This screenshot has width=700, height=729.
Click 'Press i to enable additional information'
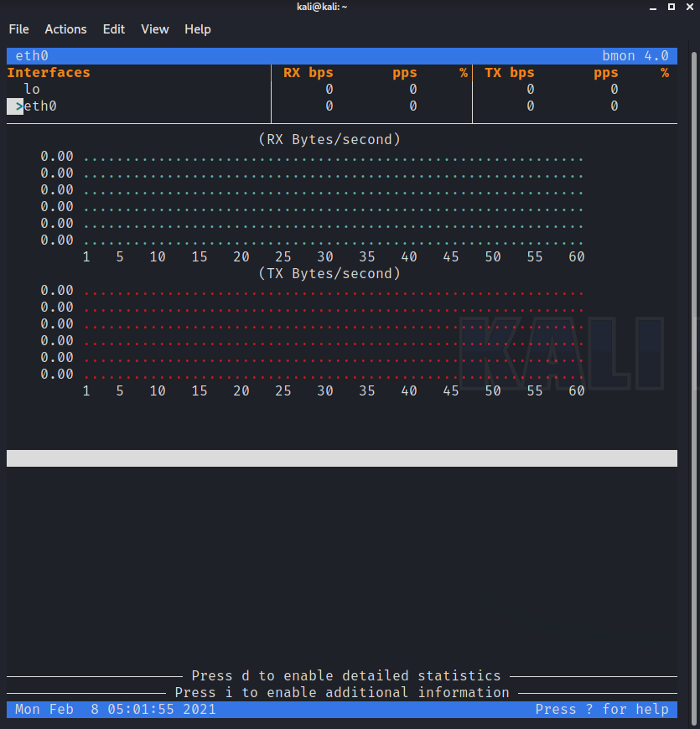click(342, 692)
